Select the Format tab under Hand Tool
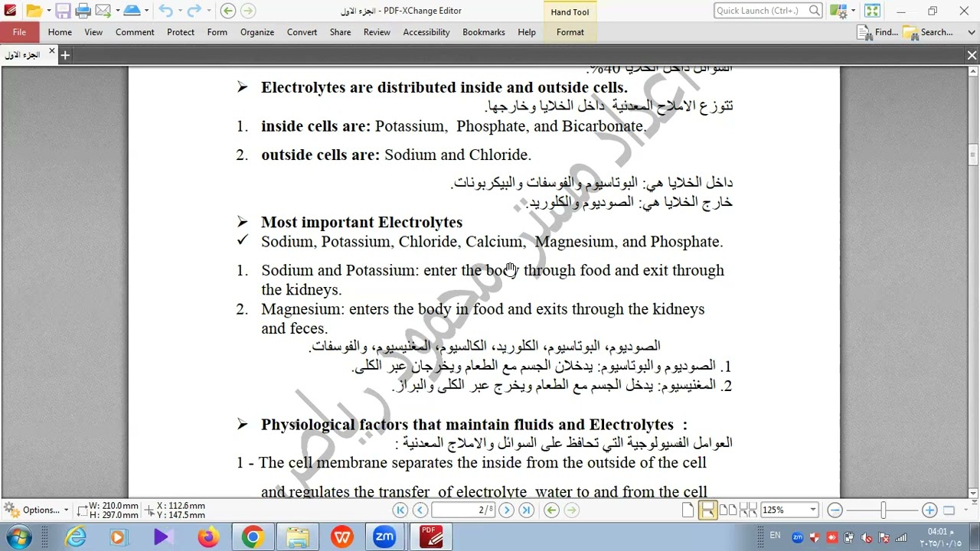The width and height of the screenshot is (980, 551). click(x=570, y=32)
